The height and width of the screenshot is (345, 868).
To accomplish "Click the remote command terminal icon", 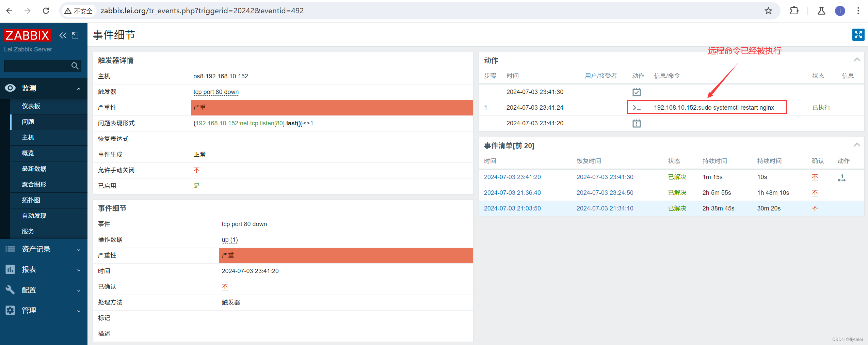I will coord(637,108).
